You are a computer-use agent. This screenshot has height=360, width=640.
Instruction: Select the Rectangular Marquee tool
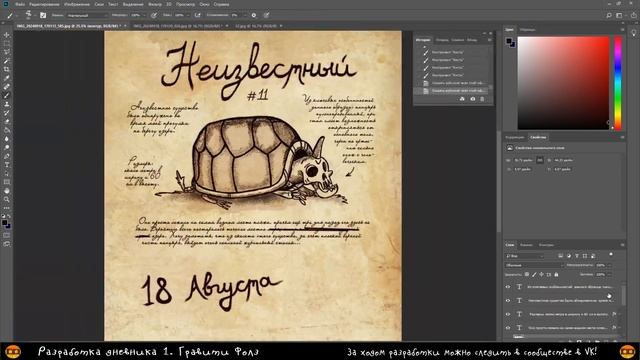pyautogui.click(x=7, y=44)
